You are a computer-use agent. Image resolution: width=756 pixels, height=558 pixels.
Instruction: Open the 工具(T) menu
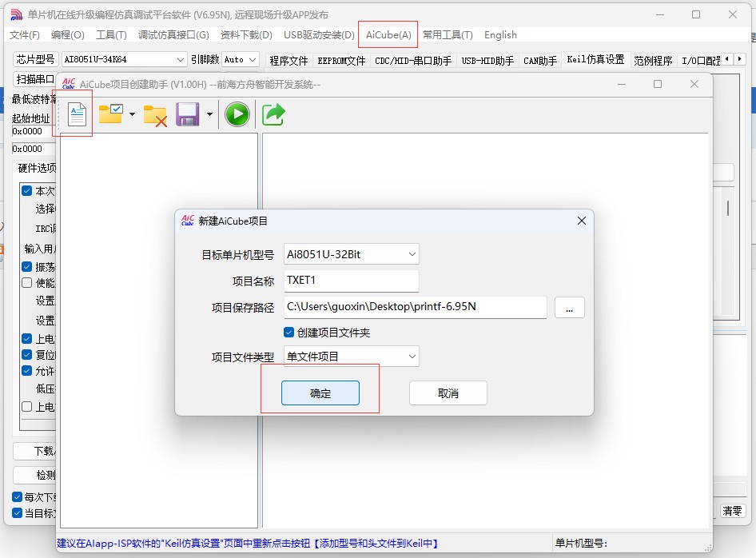[x=111, y=34]
